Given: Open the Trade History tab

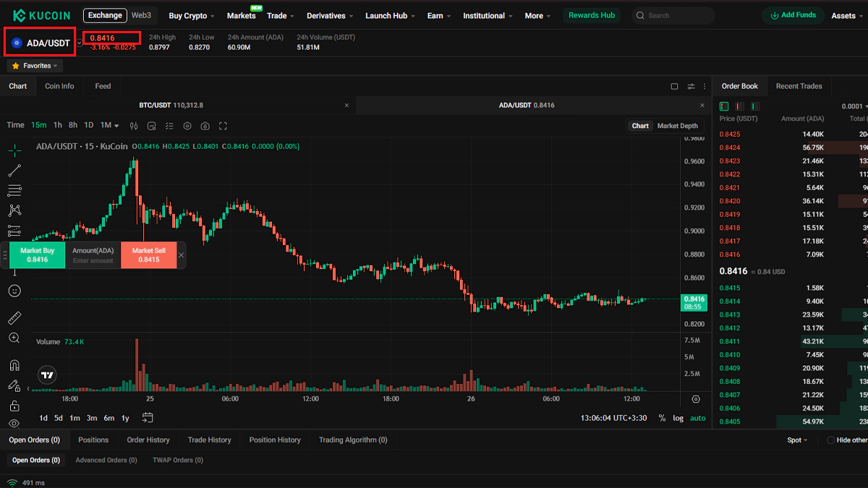Looking at the screenshot, I should 210,440.
